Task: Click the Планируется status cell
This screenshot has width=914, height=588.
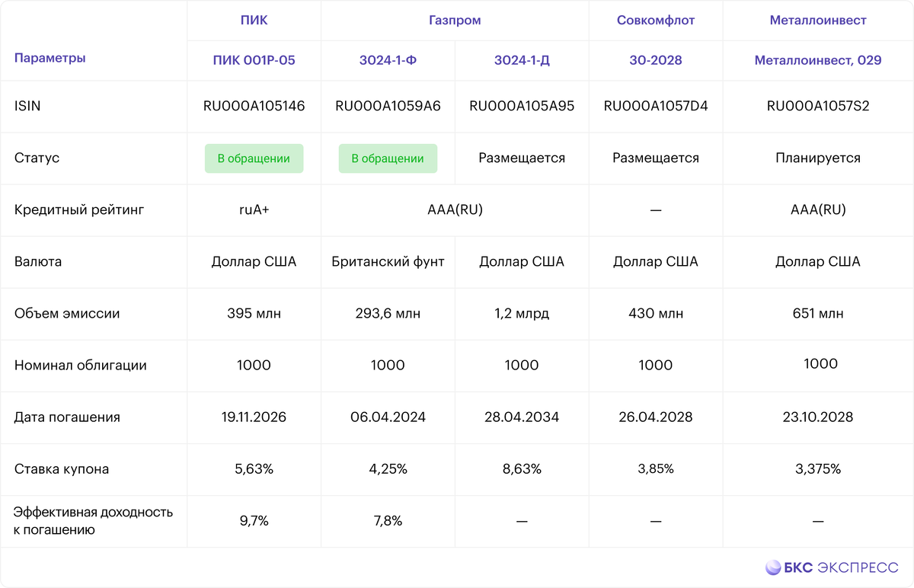Action: [x=818, y=158]
